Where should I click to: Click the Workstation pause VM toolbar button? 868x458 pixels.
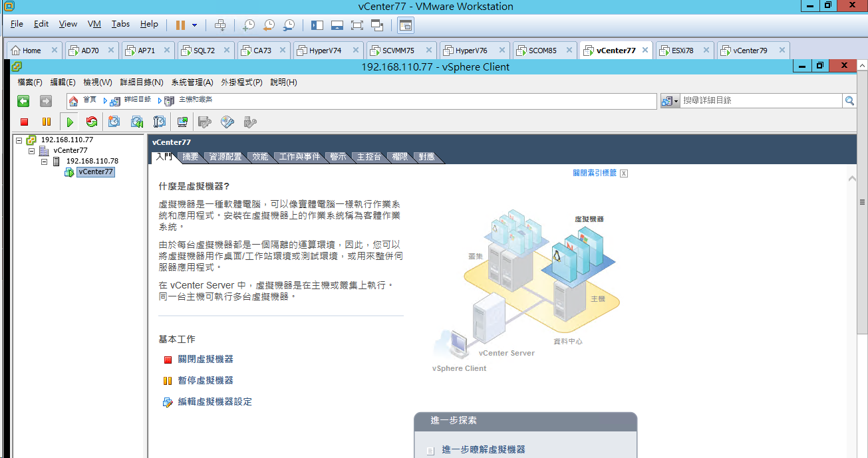point(180,25)
